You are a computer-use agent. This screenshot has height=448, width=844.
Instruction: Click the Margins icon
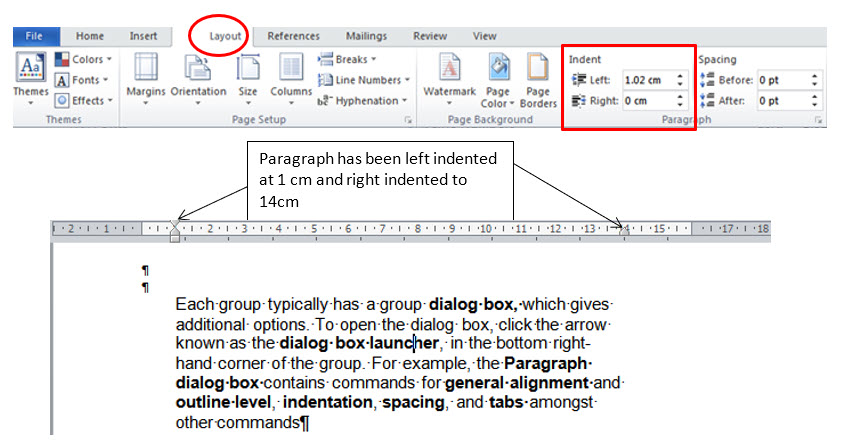[x=146, y=67]
